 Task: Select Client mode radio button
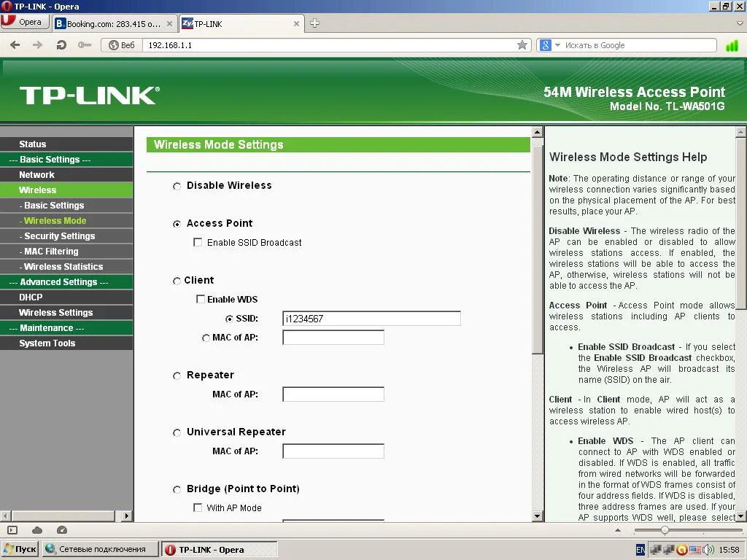177,281
